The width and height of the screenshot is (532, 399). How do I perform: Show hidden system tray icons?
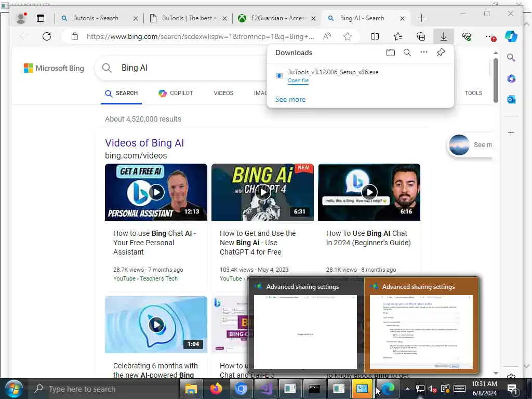[407, 389]
